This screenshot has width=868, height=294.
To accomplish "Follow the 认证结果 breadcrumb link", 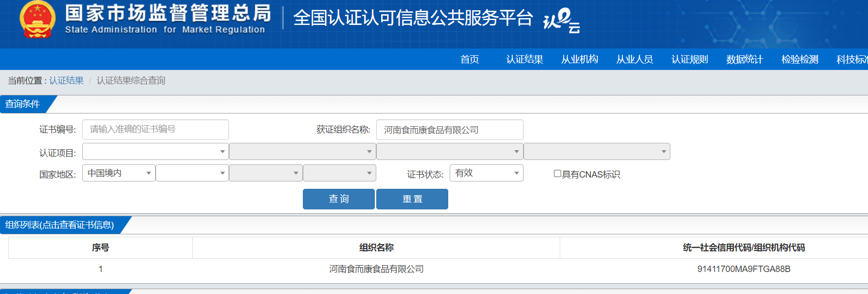I will 67,80.
